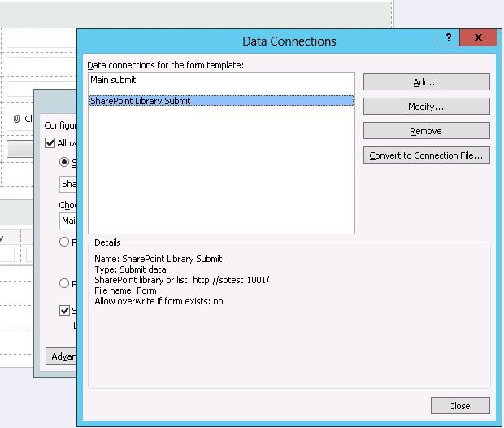Open the 'Mai' connection dropdown in Submit Options
This screenshot has height=428, width=504.
[x=68, y=221]
